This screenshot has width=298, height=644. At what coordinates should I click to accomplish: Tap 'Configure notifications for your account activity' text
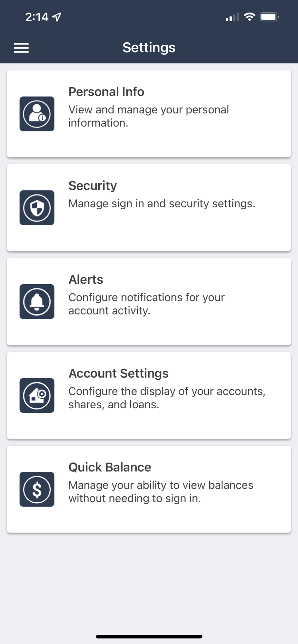pos(146,304)
